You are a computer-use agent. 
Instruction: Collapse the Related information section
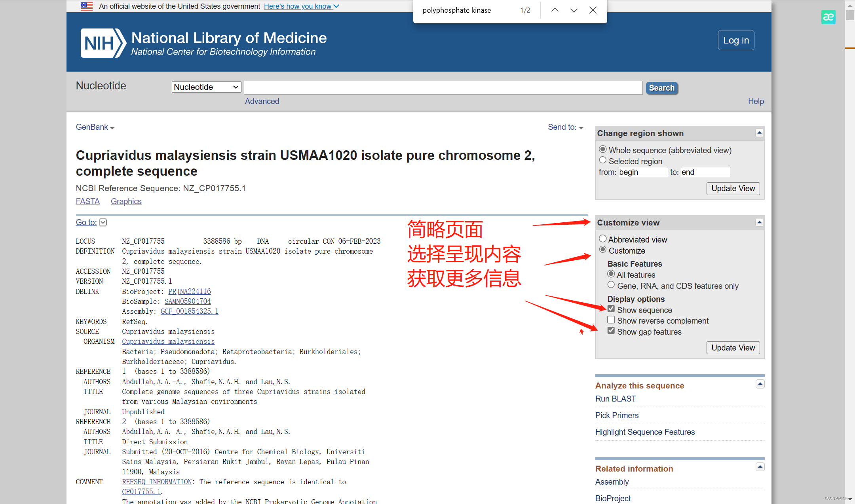click(x=760, y=467)
